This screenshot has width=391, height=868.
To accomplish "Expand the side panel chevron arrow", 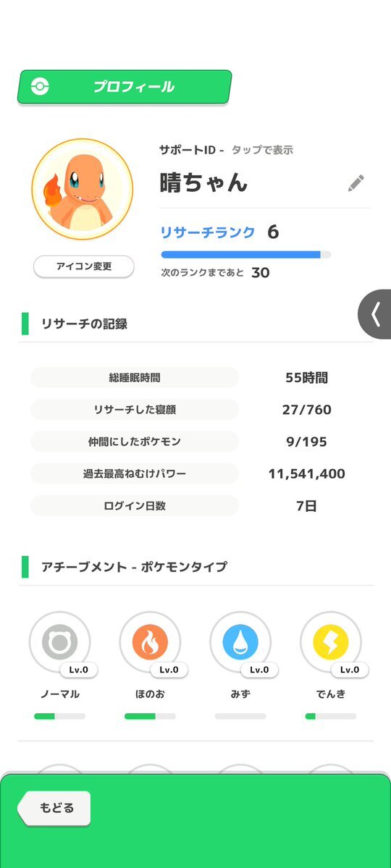I will (x=375, y=314).
